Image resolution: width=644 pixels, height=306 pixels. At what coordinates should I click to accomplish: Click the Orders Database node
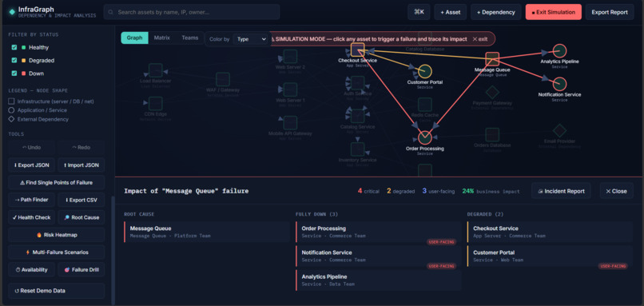(492, 135)
